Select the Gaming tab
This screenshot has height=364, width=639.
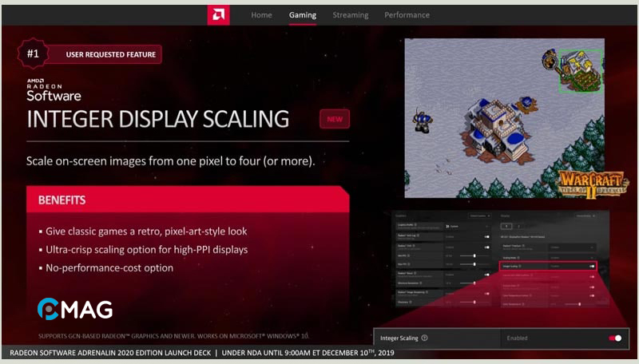pos(303,15)
